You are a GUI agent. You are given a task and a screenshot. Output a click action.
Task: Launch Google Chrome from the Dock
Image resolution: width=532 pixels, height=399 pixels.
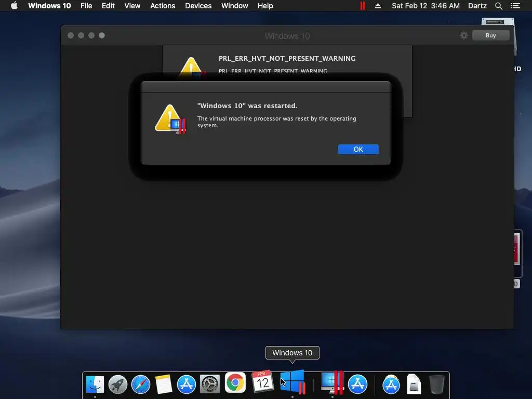(235, 383)
